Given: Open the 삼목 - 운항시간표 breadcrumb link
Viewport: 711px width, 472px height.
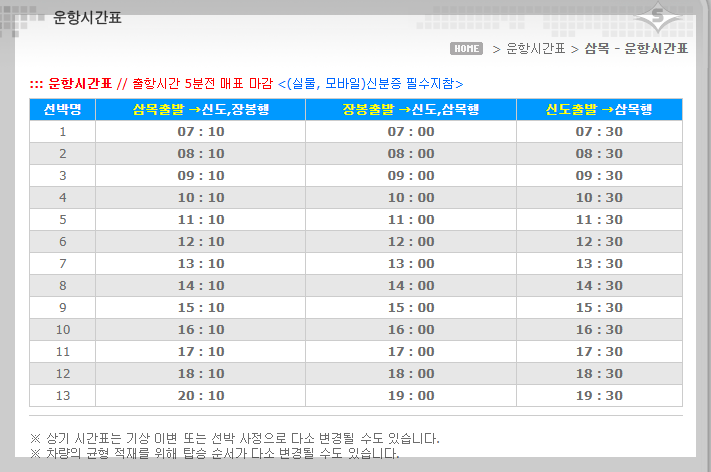Looking at the screenshot, I should 636,49.
